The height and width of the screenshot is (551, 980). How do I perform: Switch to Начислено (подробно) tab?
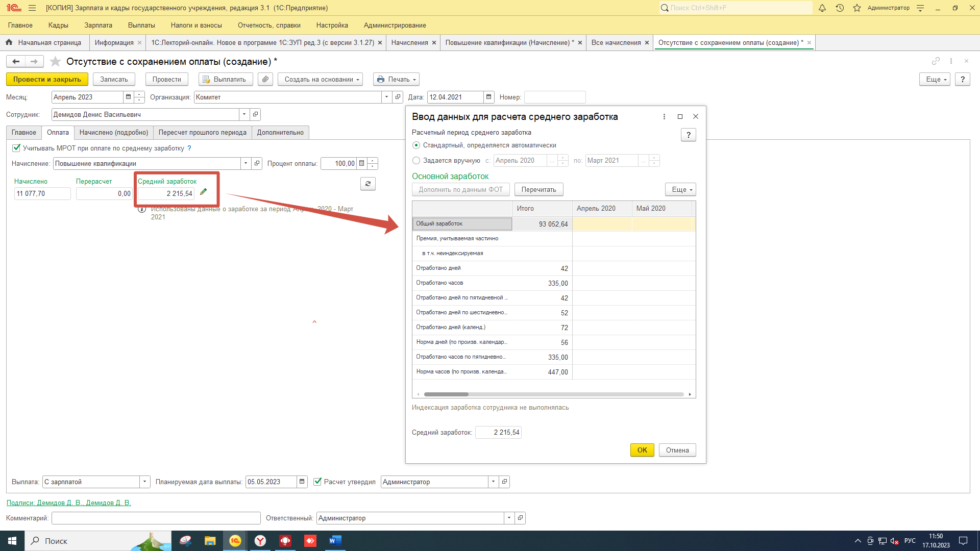pos(114,132)
